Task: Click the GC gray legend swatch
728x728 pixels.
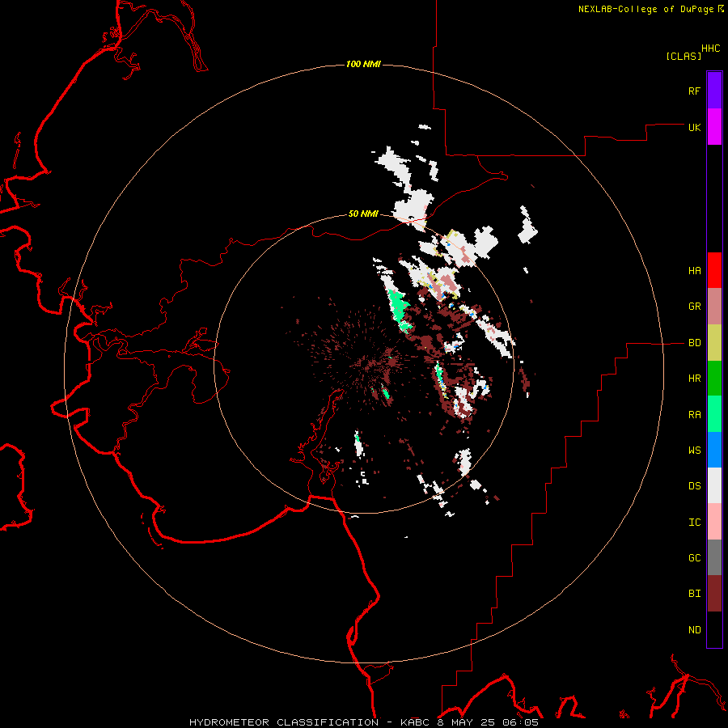Action: click(714, 557)
